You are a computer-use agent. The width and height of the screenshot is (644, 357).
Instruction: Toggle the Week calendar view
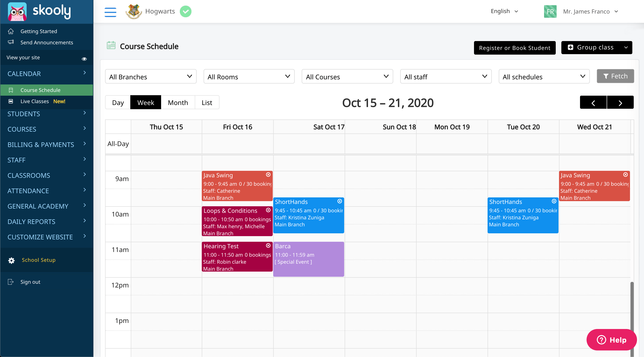(x=146, y=102)
